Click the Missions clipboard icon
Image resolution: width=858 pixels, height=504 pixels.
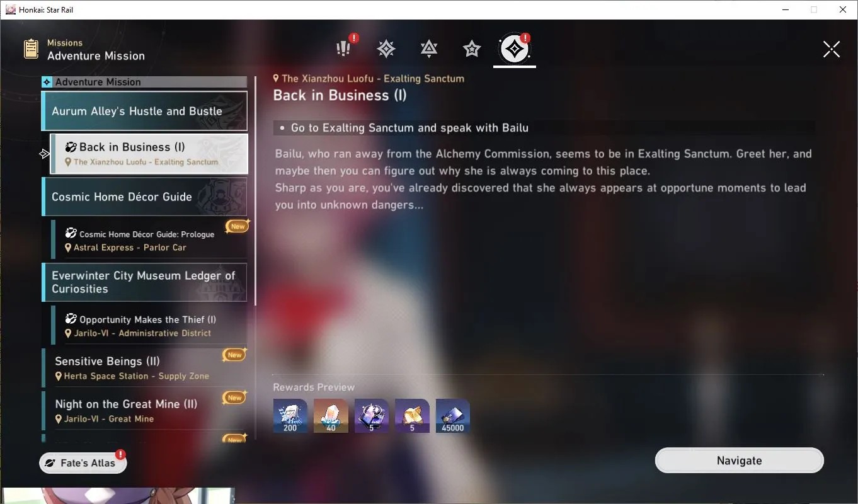pos(31,49)
